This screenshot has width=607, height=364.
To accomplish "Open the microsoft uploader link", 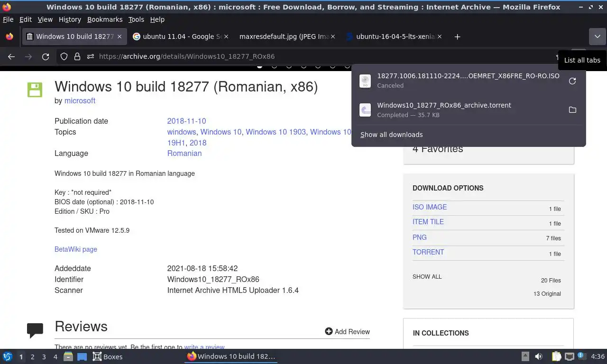I will 80,100.
